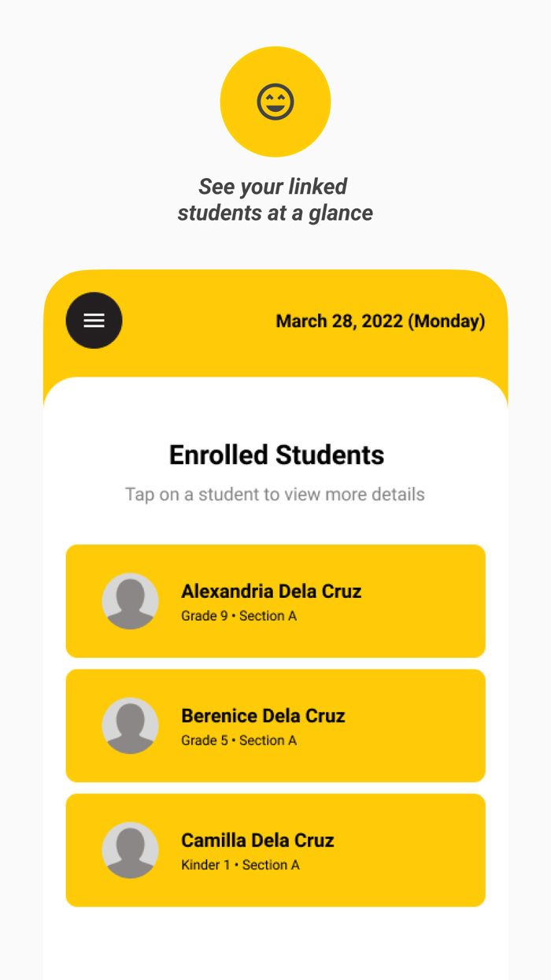This screenshot has width=551, height=980.
Task: Click the Enrolled Students heading
Action: 275,455
